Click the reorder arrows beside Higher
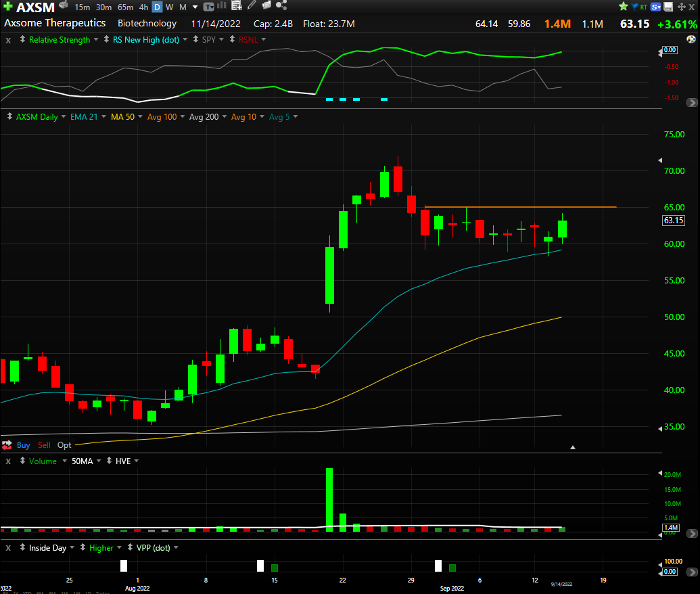 pyautogui.click(x=83, y=547)
